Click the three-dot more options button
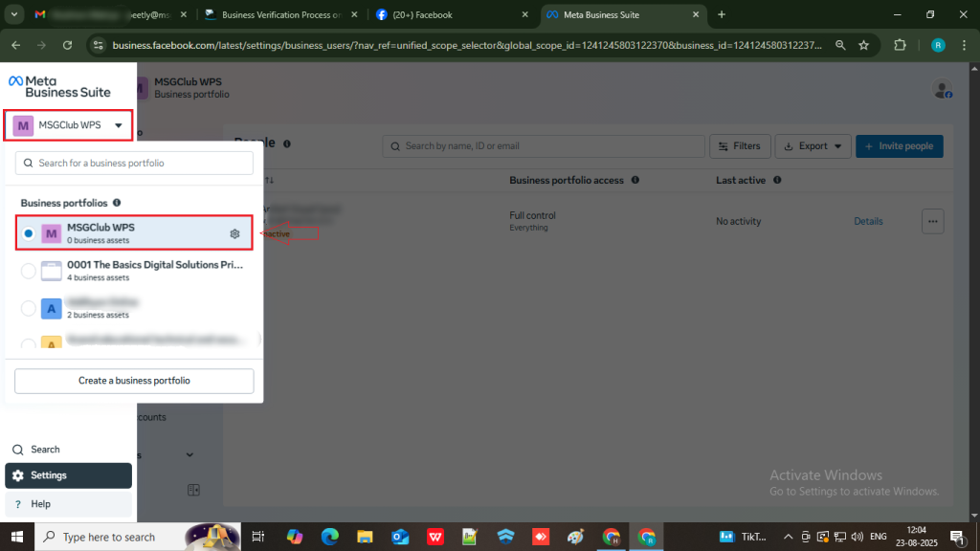This screenshot has height=551, width=980. point(933,221)
